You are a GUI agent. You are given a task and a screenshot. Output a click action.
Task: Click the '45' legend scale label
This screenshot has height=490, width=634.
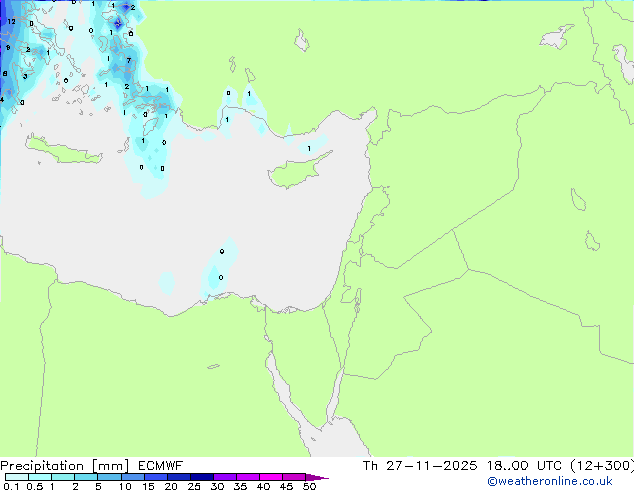click(x=286, y=486)
